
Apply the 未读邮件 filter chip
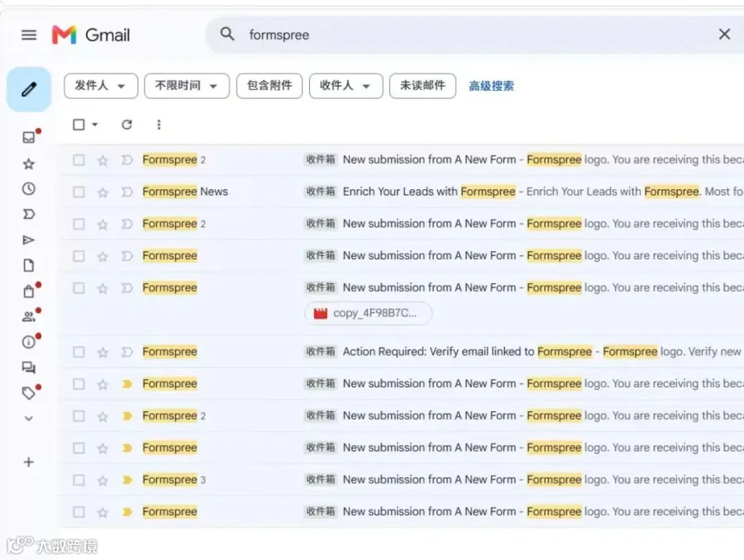pos(422,86)
